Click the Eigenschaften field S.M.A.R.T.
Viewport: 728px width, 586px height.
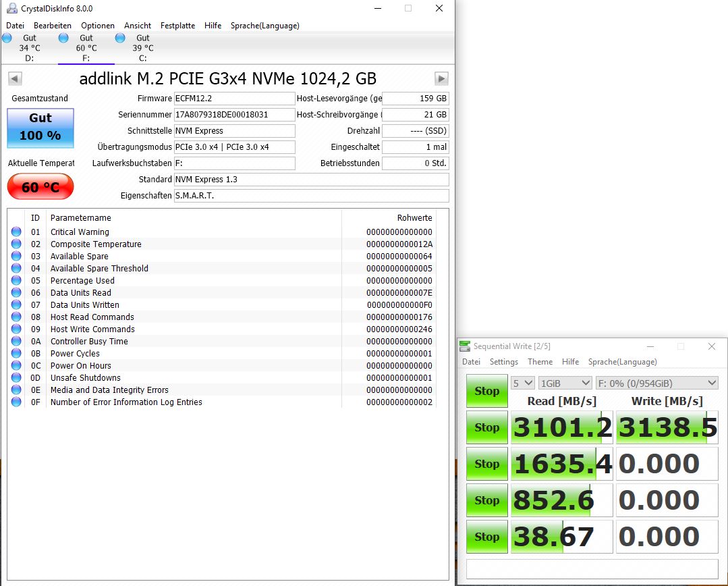click(312, 196)
